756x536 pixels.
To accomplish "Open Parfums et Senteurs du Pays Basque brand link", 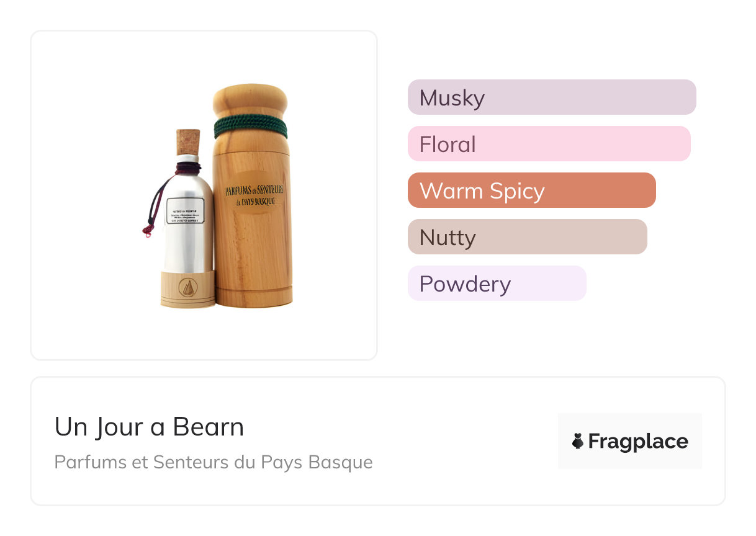I will tap(214, 462).
